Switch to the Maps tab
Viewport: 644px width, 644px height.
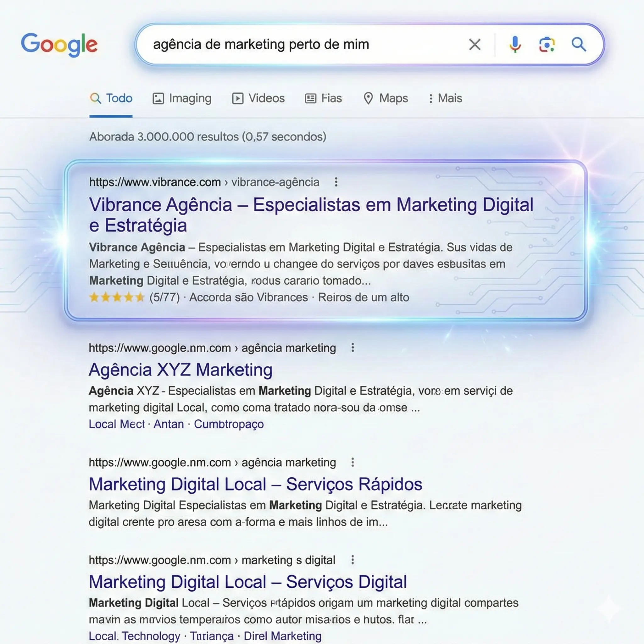[x=386, y=98]
